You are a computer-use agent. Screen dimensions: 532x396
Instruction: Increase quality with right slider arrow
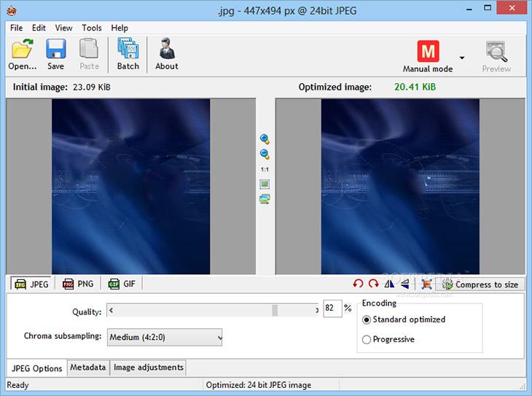tap(316, 310)
